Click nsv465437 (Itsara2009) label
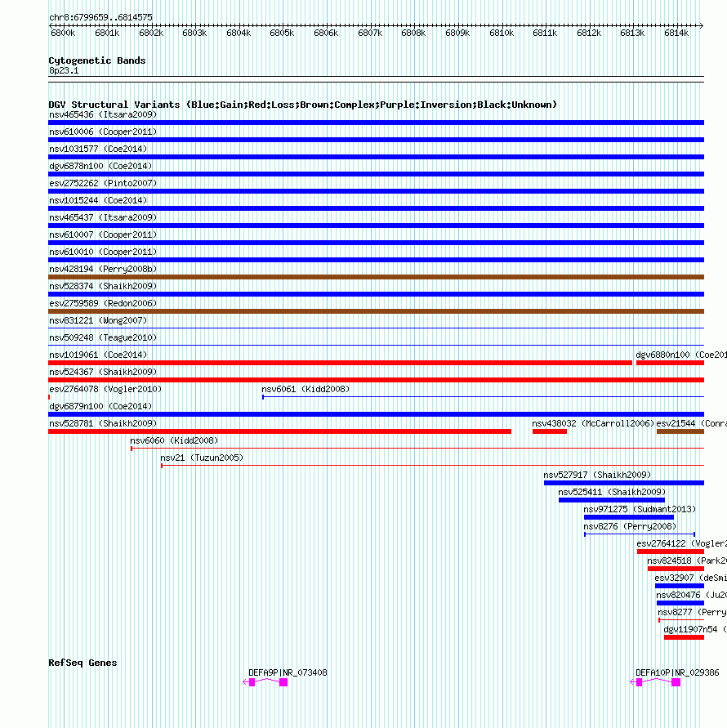 pyautogui.click(x=103, y=218)
